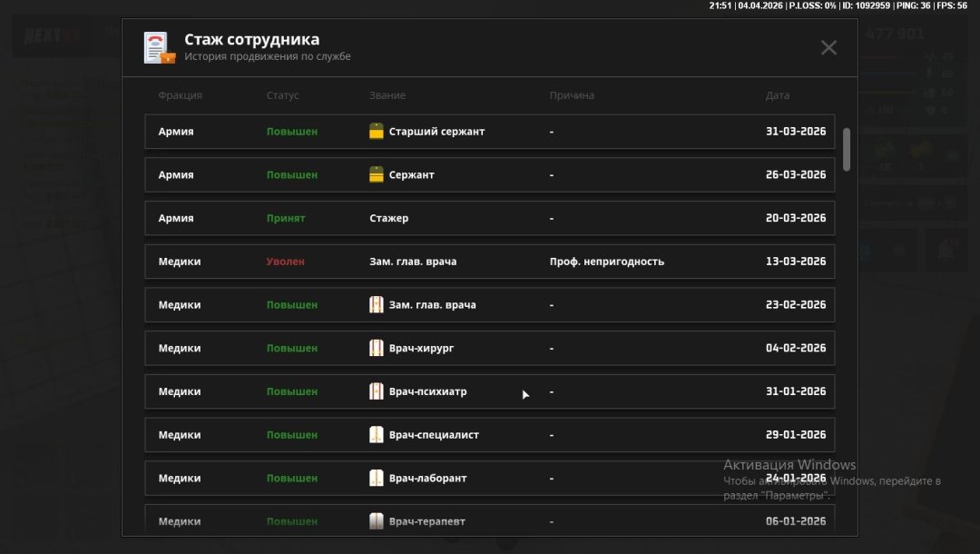Click the Сержант rank insignia icon
Screen dimensions: 980x554
[377, 175]
